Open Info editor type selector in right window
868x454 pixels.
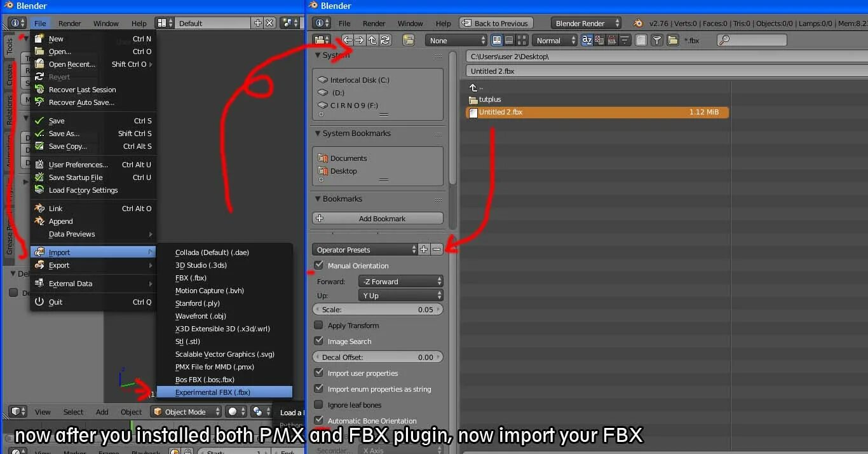[322, 23]
